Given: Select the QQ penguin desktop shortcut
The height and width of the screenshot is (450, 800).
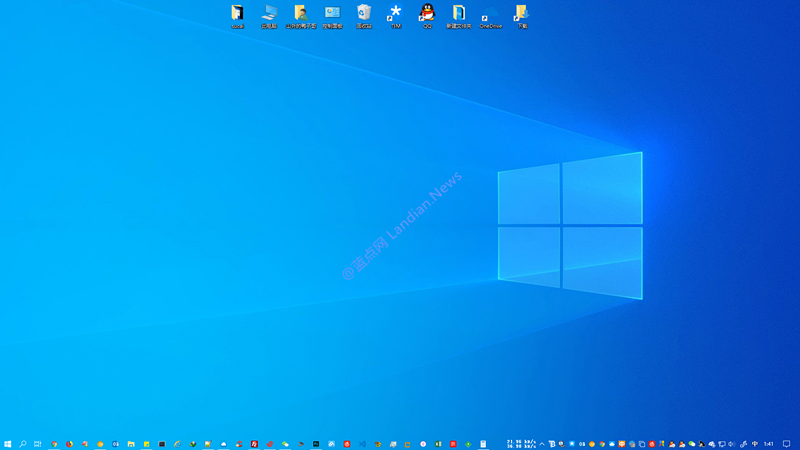Looking at the screenshot, I should click(427, 16).
